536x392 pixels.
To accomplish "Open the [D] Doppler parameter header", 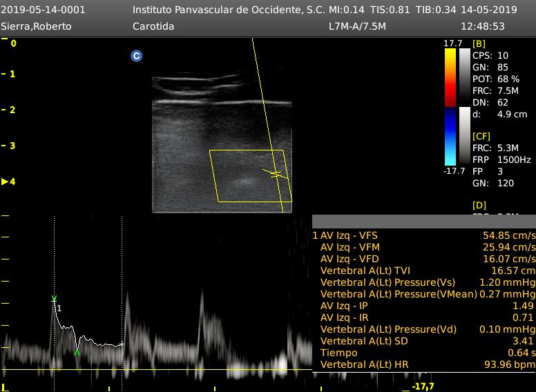I will pos(479,206).
